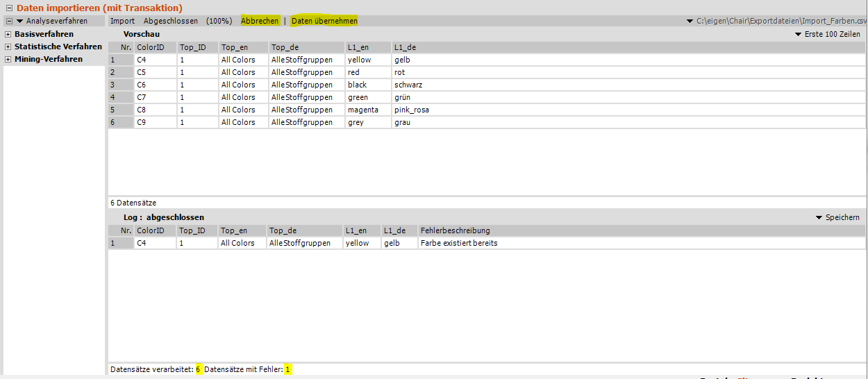Open the Erste 100 Zeilen dropdown
Viewport: 868px width, 379px height.
coord(827,34)
